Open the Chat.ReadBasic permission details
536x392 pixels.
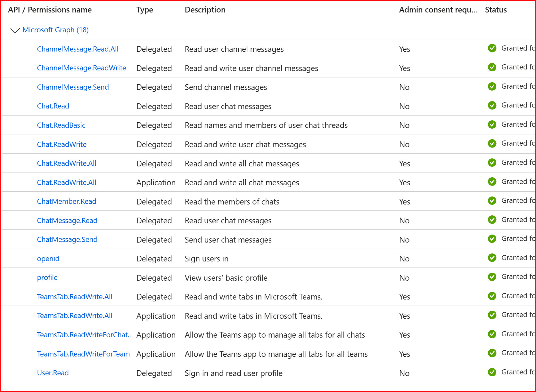[x=61, y=125]
